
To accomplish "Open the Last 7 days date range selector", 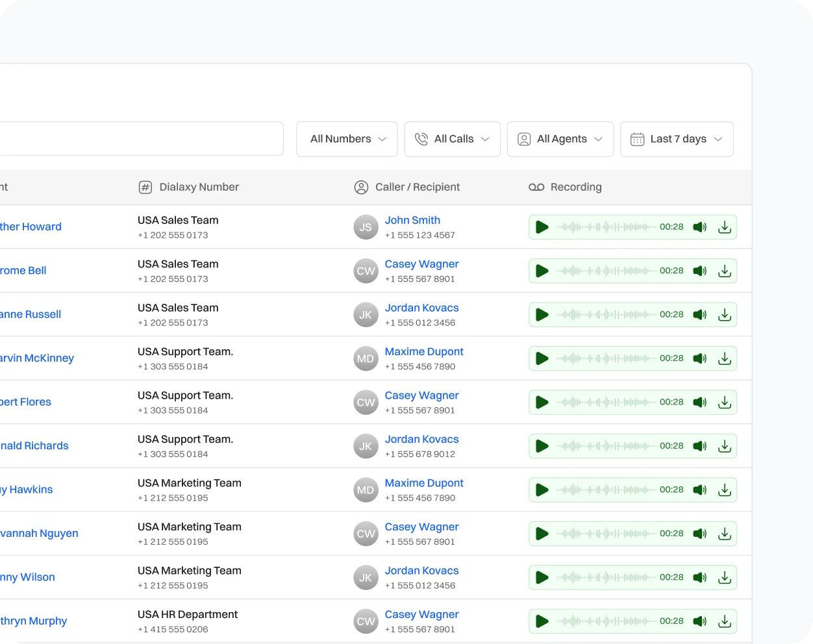I will [677, 139].
